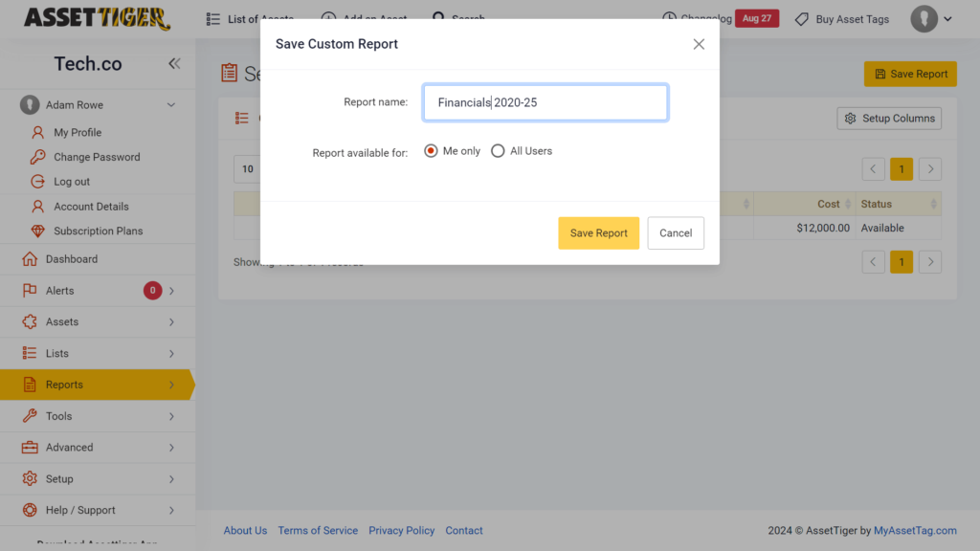Click inside the Report name field
980x551 pixels.
[545, 102]
